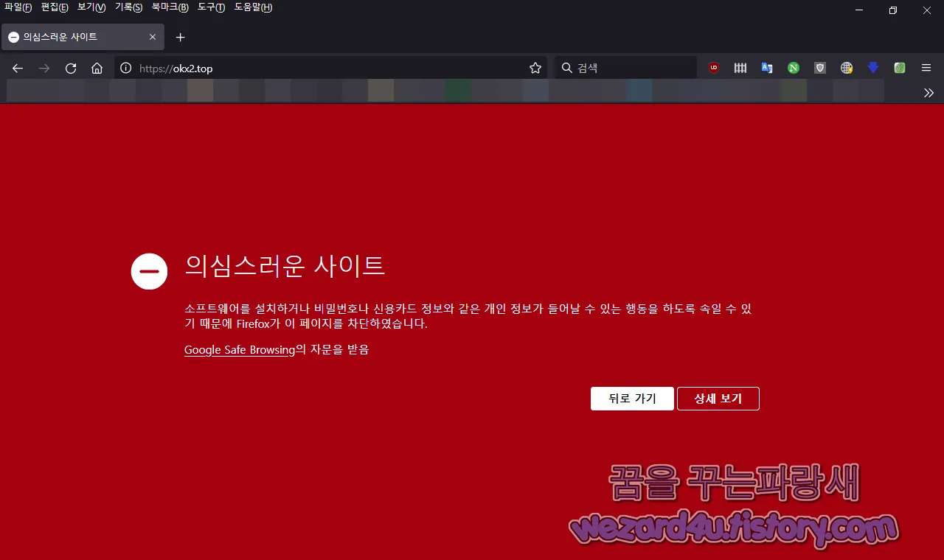The image size is (944, 560).
Task: Open the 도움말(H) help menu
Action: click(x=253, y=7)
